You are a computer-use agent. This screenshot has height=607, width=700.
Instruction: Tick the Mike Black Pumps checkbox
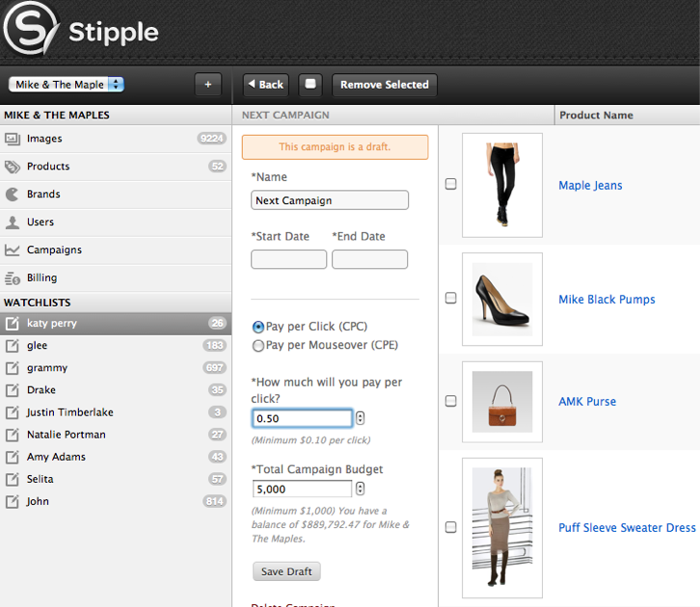[451, 298]
